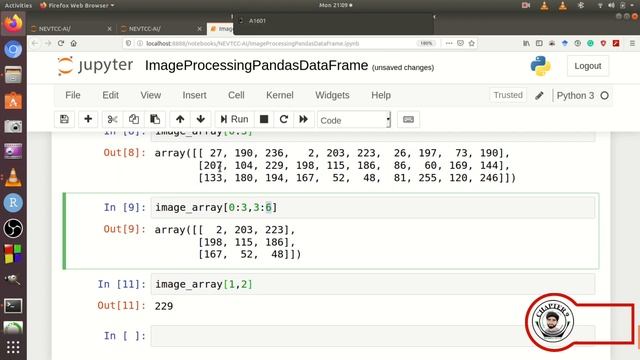The height and width of the screenshot is (360, 640).
Task: Go forward with browser forward arrow
Action: pos(48,43)
